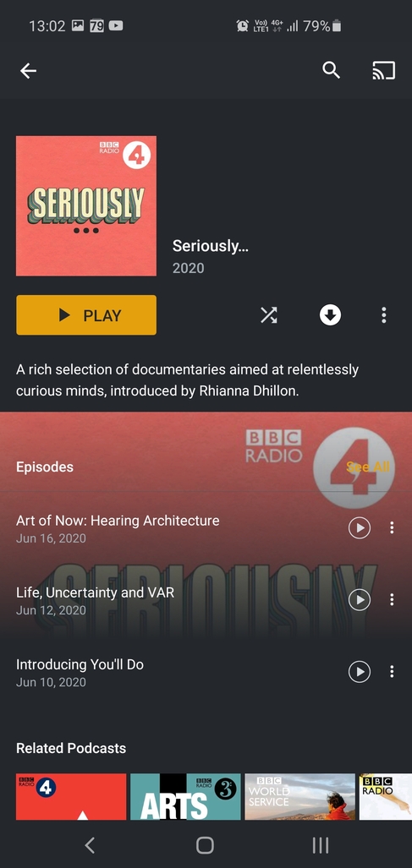Open podcast options three-dot menu
Screen dimensions: 412x868
pos(384,315)
